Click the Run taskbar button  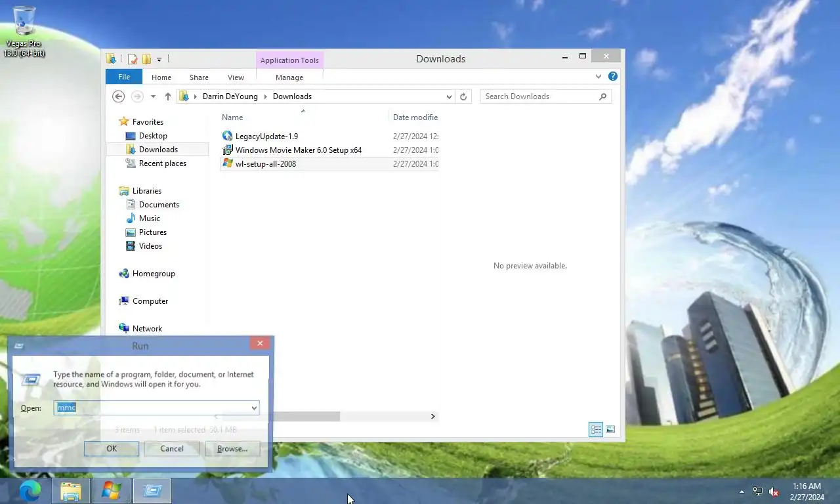(x=152, y=491)
